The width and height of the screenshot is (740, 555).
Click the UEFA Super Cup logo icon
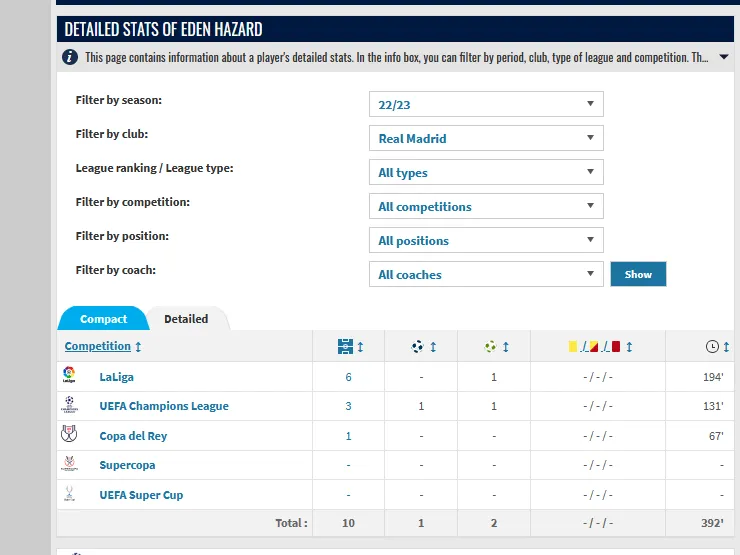tap(69, 494)
